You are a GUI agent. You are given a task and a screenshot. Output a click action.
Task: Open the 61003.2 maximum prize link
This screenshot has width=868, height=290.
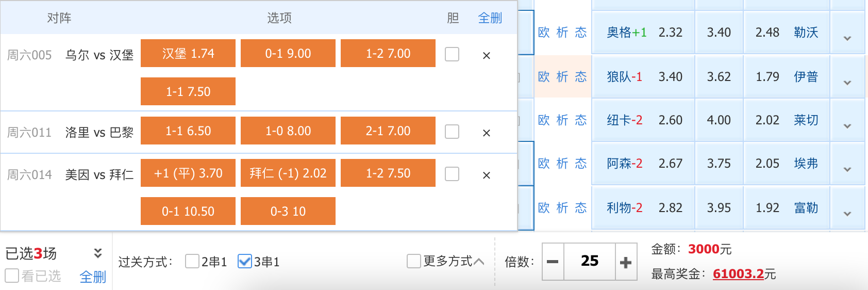[x=738, y=274]
